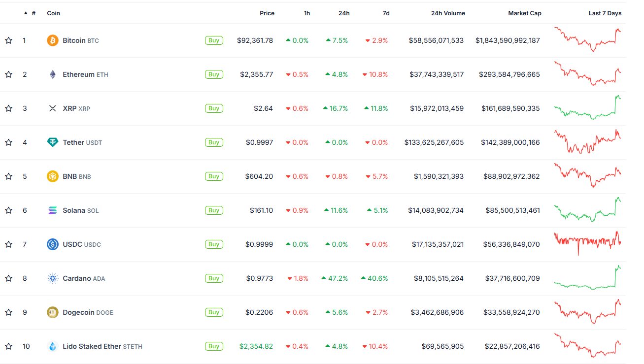
Task: Toggle the Dogecoin favorite star
Action: point(8,312)
